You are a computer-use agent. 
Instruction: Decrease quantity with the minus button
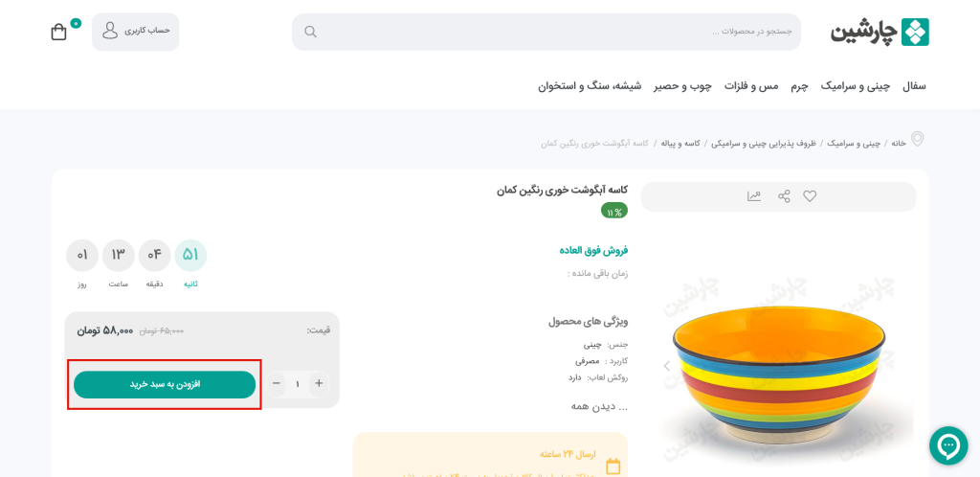pyautogui.click(x=277, y=383)
